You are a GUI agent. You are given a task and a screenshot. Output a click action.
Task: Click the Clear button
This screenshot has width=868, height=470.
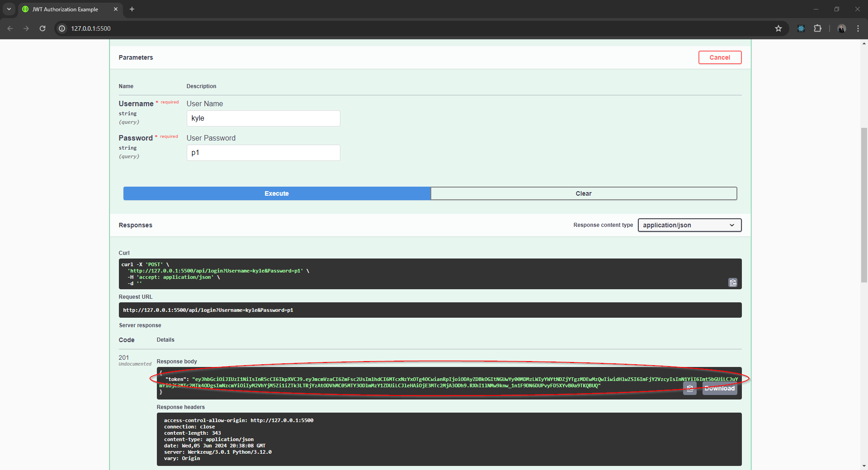(583, 193)
